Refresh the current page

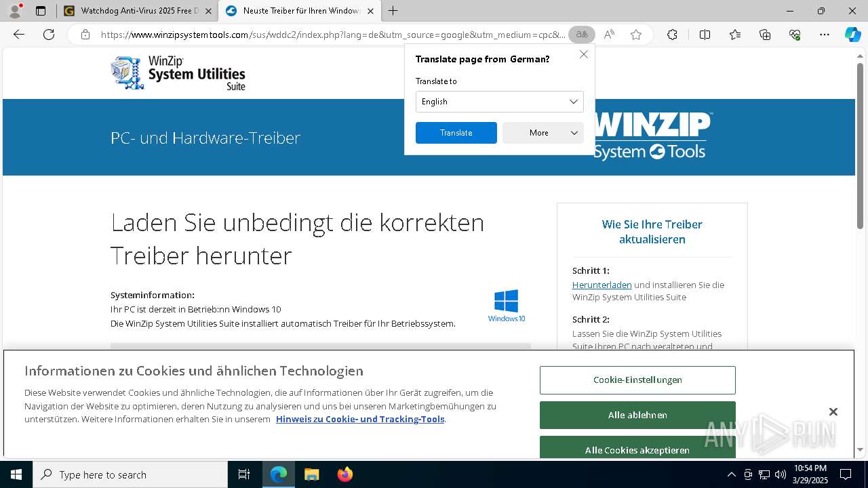tap(49, 35)
